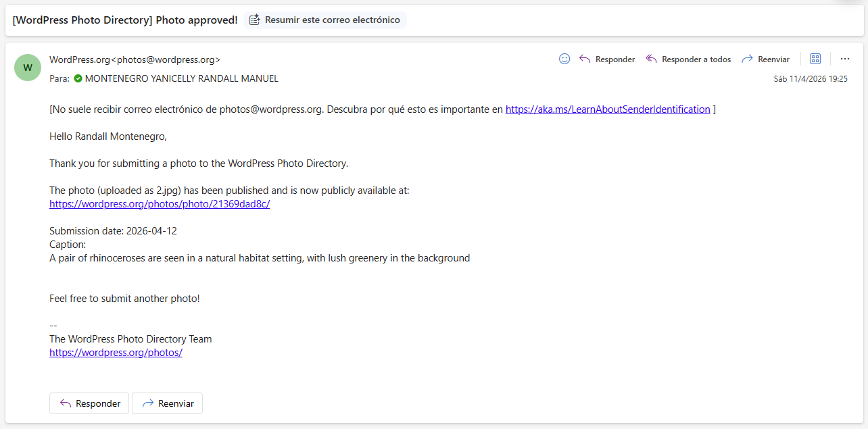
Task: Click the reply arrow icon in bottom Responder button
Action: [66, 403]
